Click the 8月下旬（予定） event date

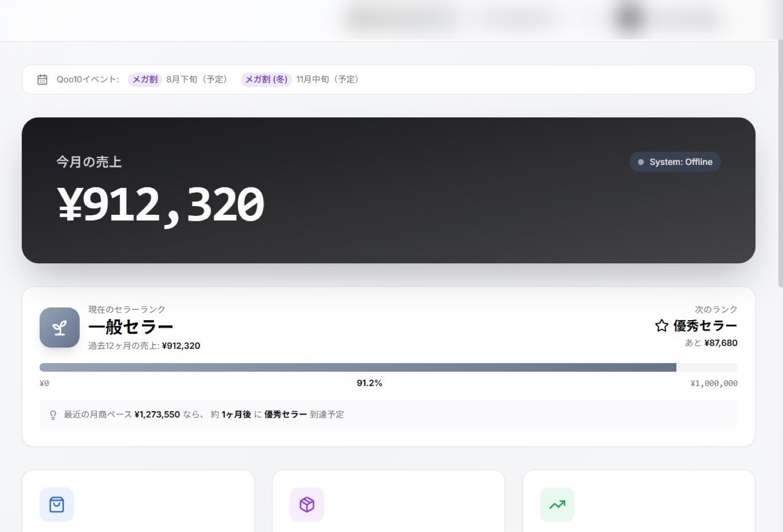click(197, 79)
